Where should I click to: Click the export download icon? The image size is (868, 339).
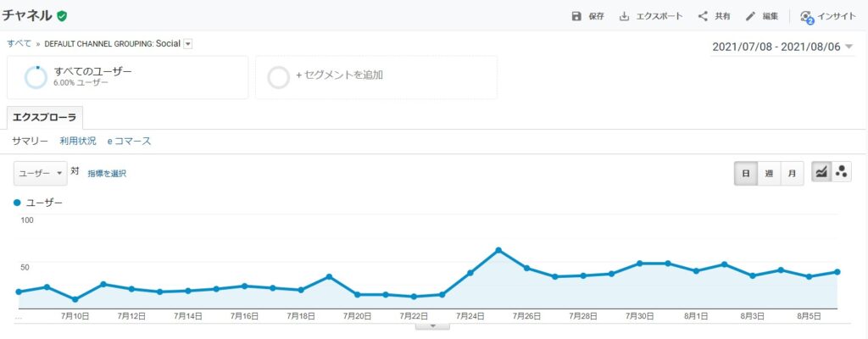click(624, 16)
